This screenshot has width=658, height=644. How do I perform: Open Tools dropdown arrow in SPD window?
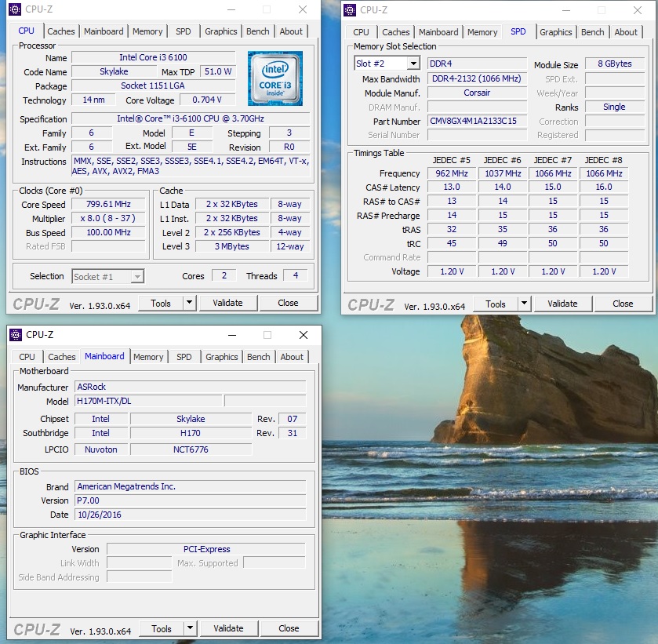click(524, 304)
